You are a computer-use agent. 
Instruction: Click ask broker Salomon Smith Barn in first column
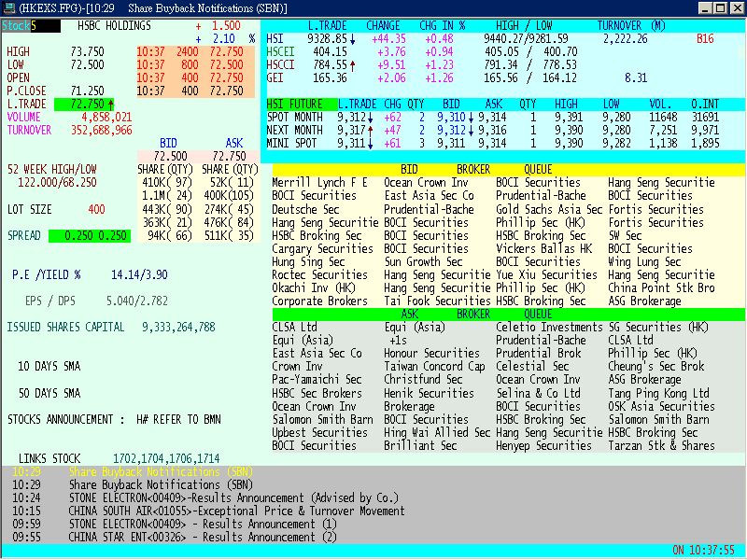click(322, 419)
